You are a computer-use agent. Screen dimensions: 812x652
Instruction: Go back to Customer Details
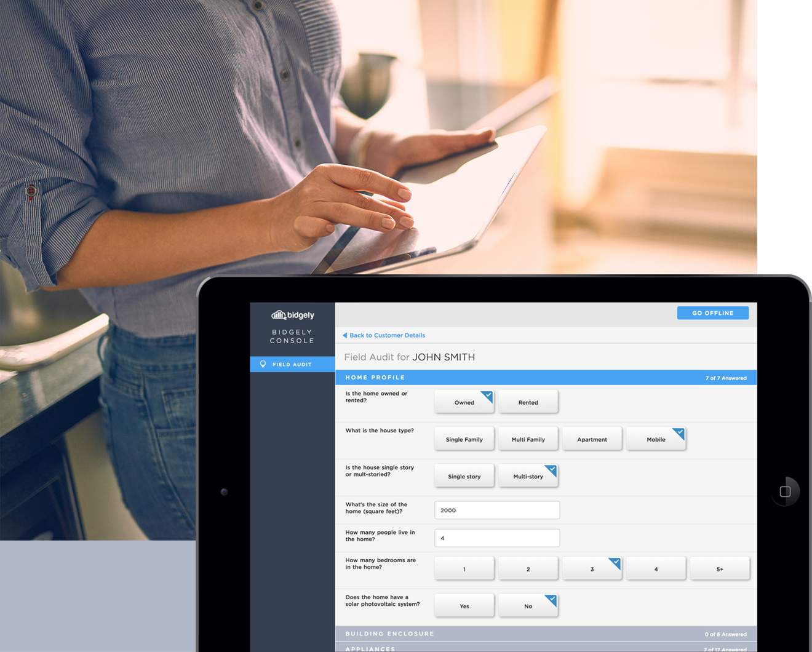point(387,335)
